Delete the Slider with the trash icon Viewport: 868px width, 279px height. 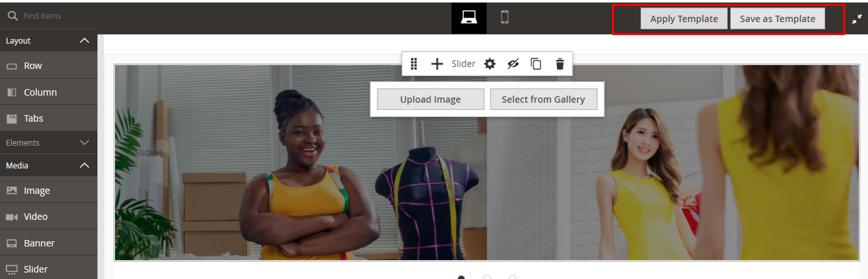[x=559, y=64]
